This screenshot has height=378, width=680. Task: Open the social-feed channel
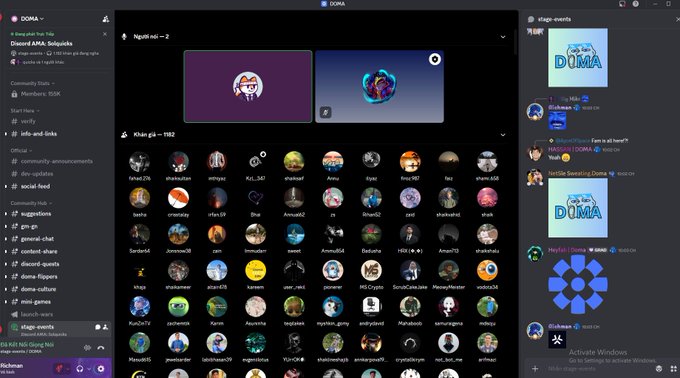click(35, 186)
